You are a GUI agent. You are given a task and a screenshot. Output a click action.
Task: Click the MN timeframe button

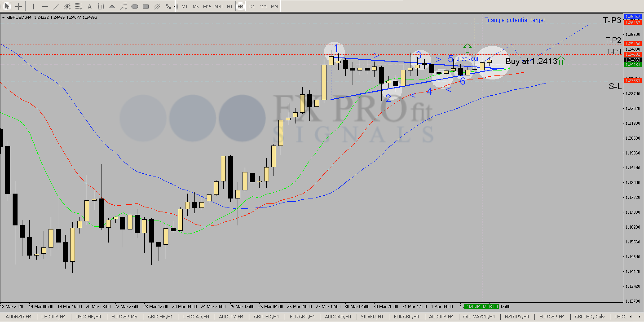pos(274,7)
